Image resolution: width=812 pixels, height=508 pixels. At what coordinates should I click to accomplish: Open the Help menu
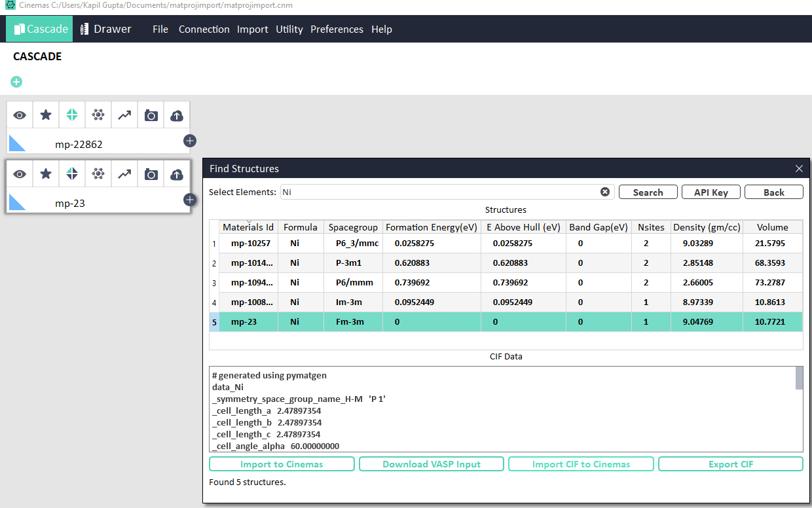pyautogui.click(x=382, y=29)
